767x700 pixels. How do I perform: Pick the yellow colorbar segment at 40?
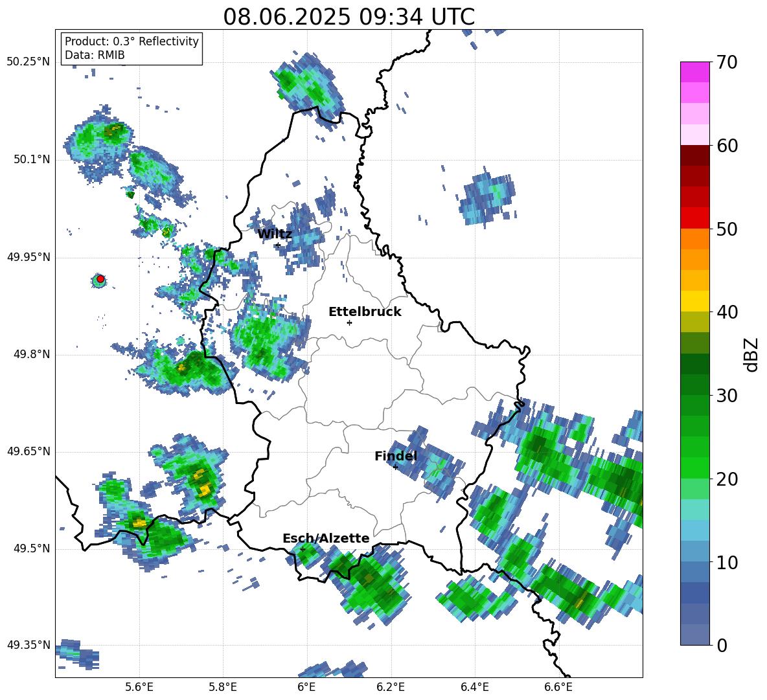point(694,301)
